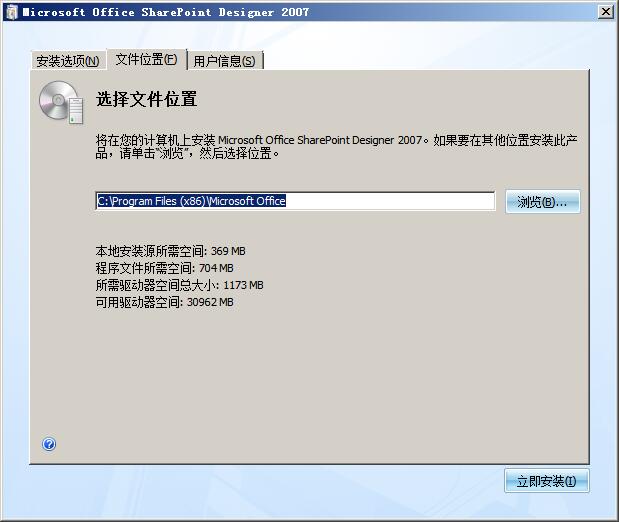Click the installation description paragraph text
This screenshot has width=619, height=522.
click(x=336, y=146)
